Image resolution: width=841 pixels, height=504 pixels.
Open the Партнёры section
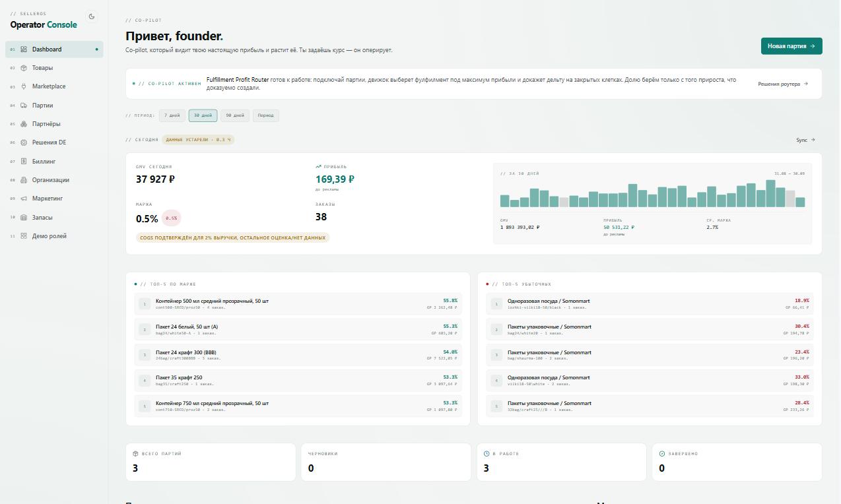tap(54, 124)
